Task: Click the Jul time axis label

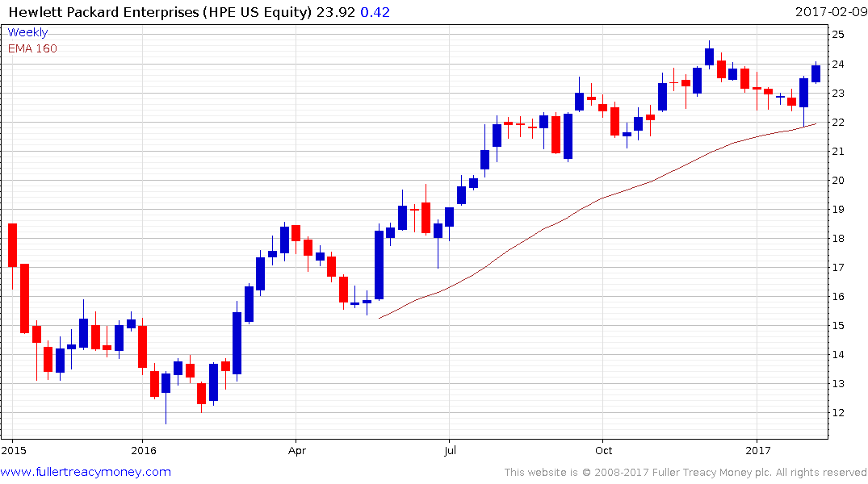Action: point(450,450)
